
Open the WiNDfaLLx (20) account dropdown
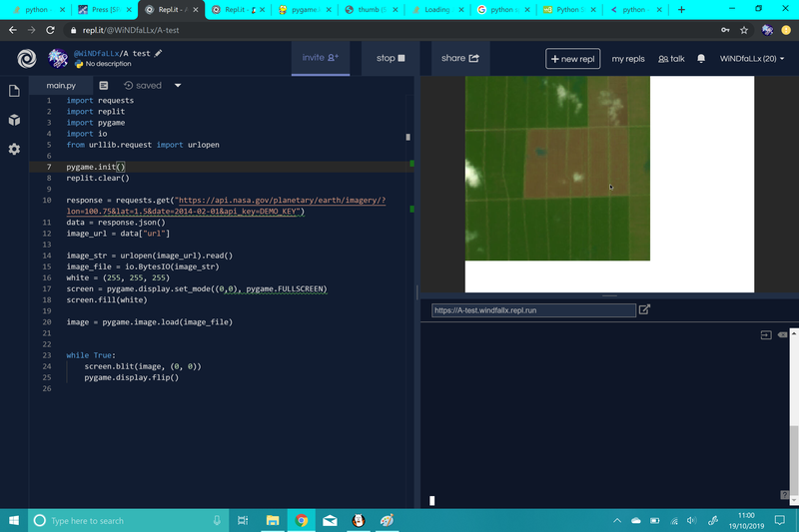[752, 59]
